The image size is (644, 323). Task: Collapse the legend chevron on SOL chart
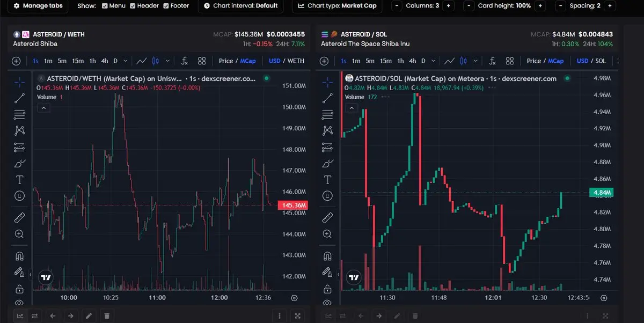[x=351, y=108]
